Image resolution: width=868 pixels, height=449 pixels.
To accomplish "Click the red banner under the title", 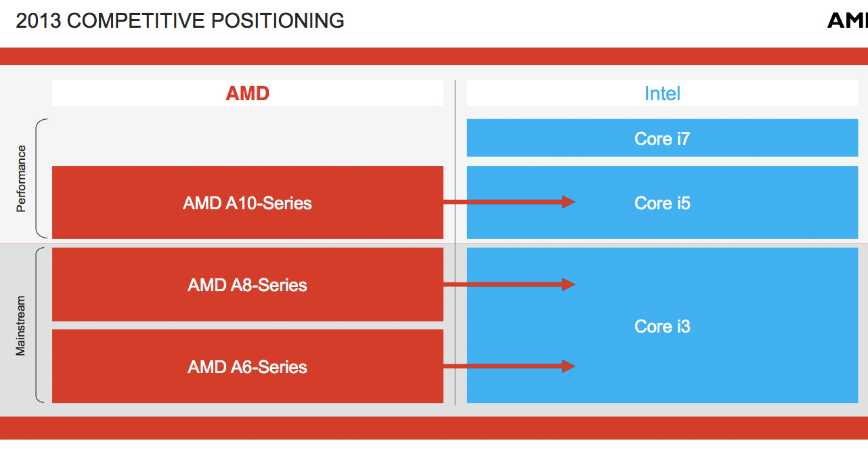I will [x=433, y=56].
